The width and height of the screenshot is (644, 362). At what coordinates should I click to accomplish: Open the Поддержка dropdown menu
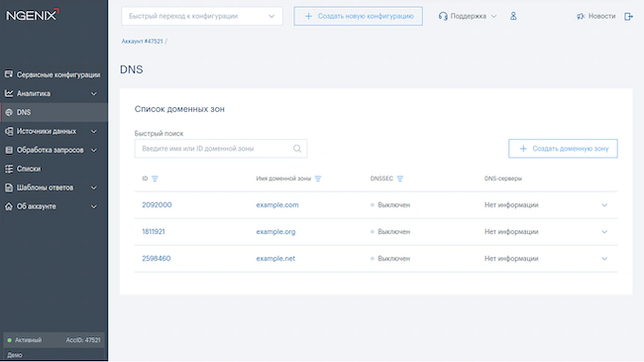coord(468,16)
